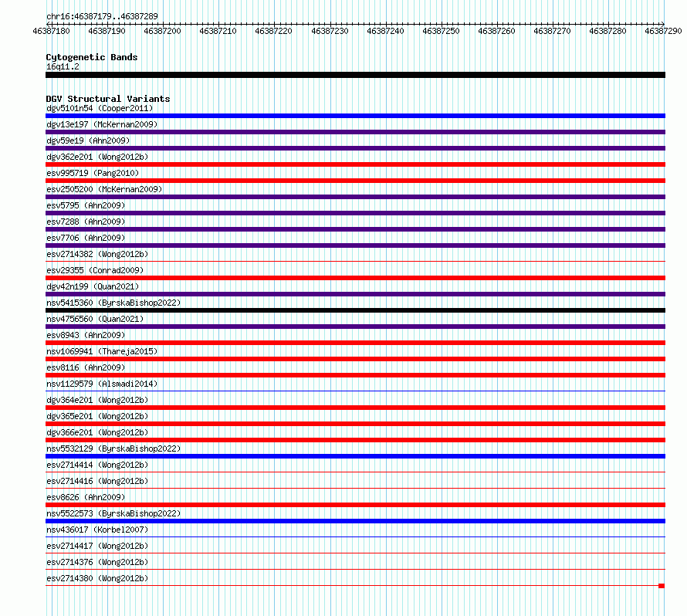Click ruler tick label 46387210
Screen dimensions: 687x616
218,31
